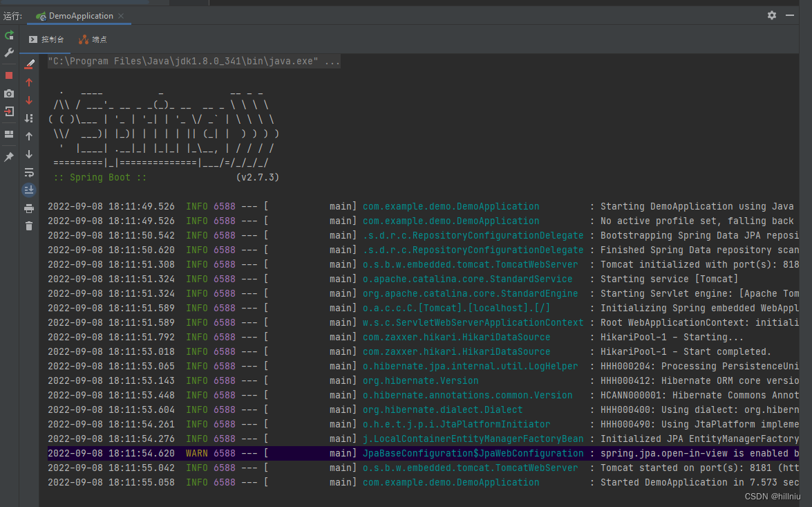Click o.a.c.c.C.[Tomcat].[localhost].[/] logger
Screen dimensions: 812x507
pos(456,308)
